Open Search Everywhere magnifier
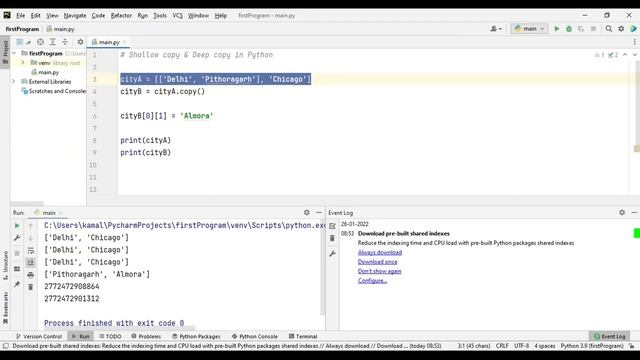This screenshot has width=640, height=360. pyautogui.click(x=609, y=29)
